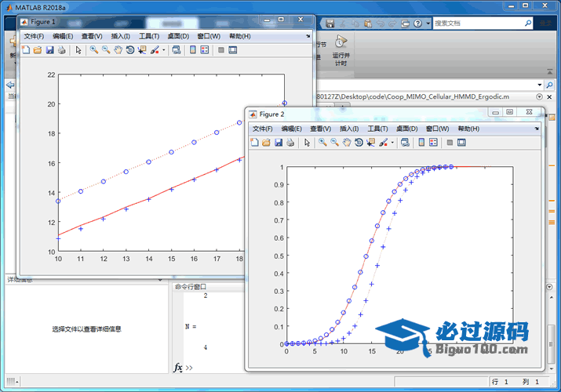The width and height of the screenshot is (561, 392).
Task: Click Link Plot icon in Figure 2
Action: 405,143
